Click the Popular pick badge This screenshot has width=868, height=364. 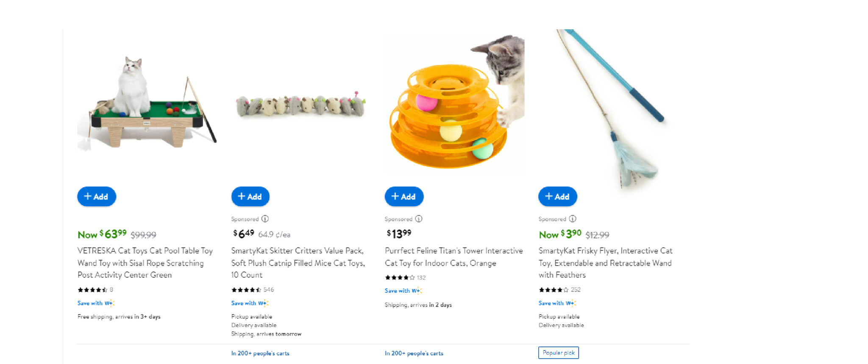coord(559,353)
